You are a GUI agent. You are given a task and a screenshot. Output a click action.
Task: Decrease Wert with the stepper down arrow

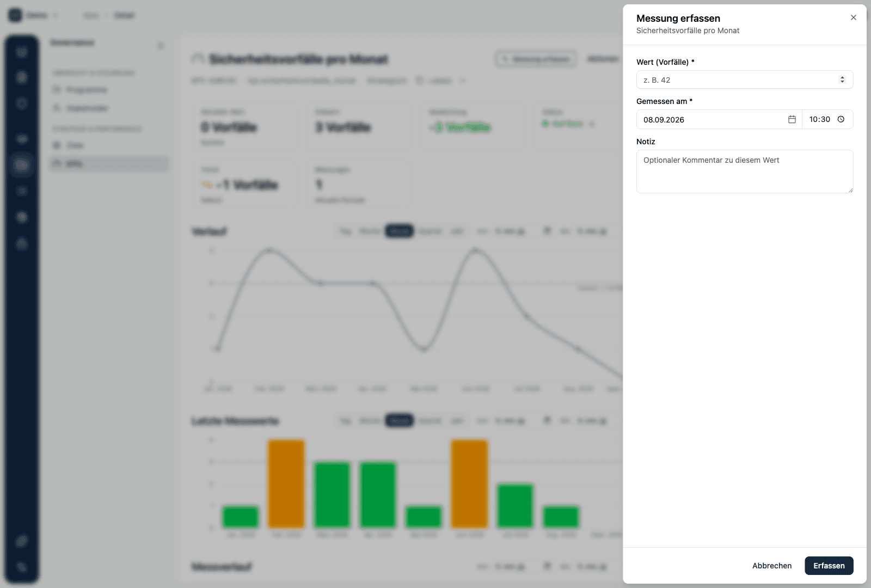842,82
